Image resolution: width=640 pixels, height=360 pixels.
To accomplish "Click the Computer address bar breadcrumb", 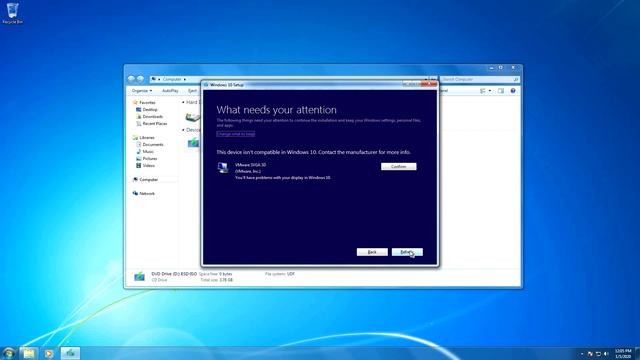I will click(172, 79).
